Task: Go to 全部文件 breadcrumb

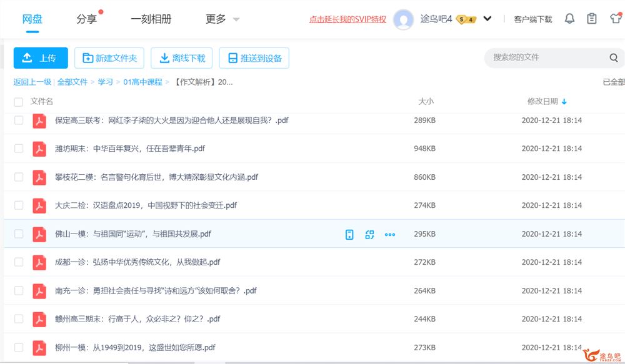Action: (72, 82)
